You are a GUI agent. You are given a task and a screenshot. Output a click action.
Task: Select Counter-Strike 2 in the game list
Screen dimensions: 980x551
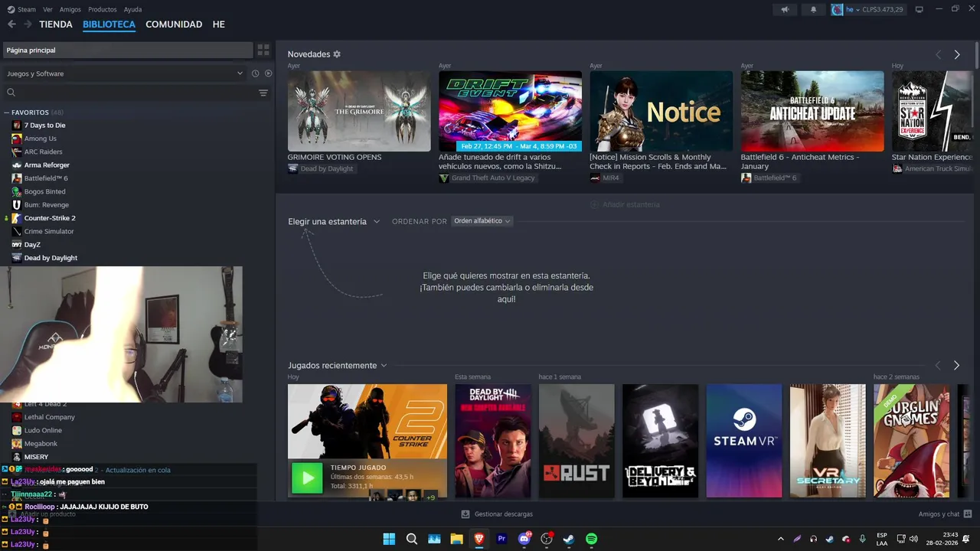point(50,218)
